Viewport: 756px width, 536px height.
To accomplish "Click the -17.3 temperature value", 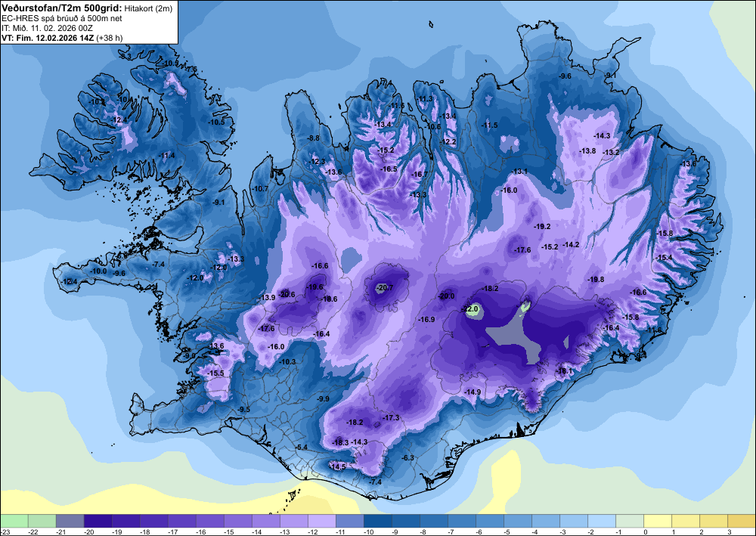I will 392,418.
